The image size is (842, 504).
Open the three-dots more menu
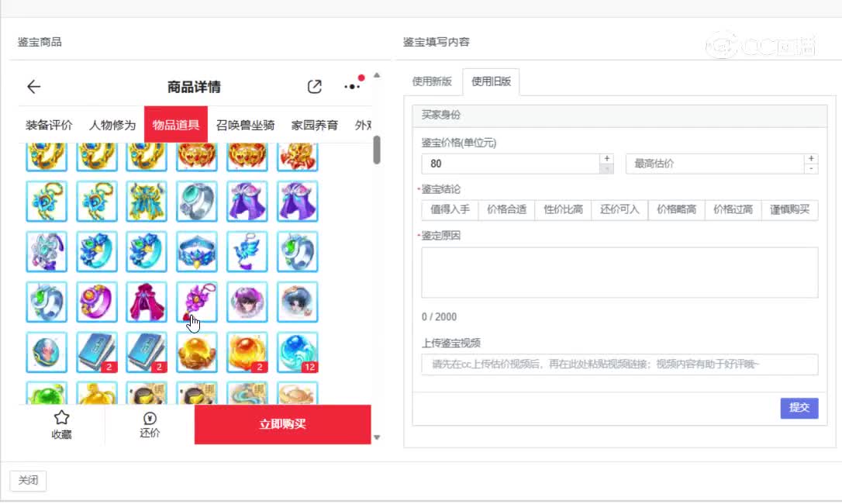[x=352, y=87]
